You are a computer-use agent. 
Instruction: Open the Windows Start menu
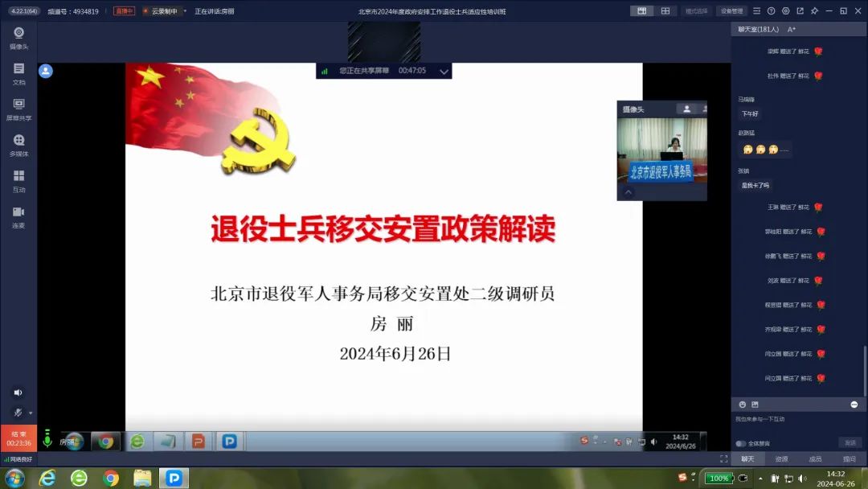tap(14, 478)
